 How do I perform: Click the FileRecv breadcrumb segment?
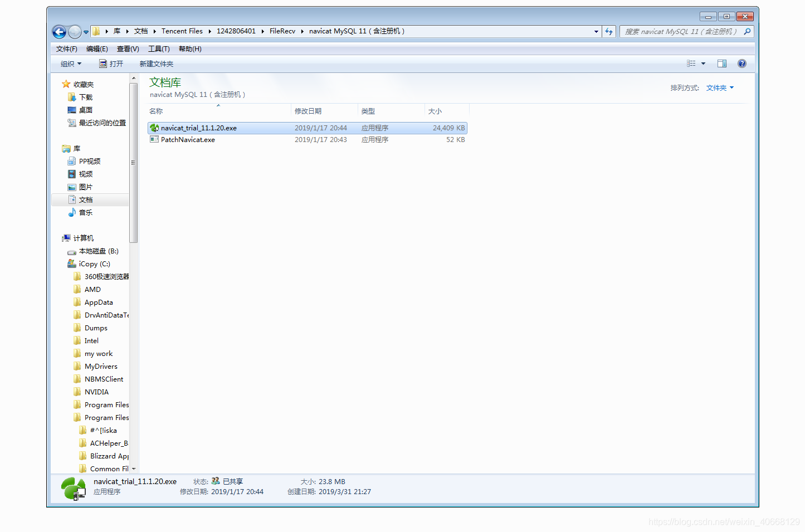tap(282, 31)
